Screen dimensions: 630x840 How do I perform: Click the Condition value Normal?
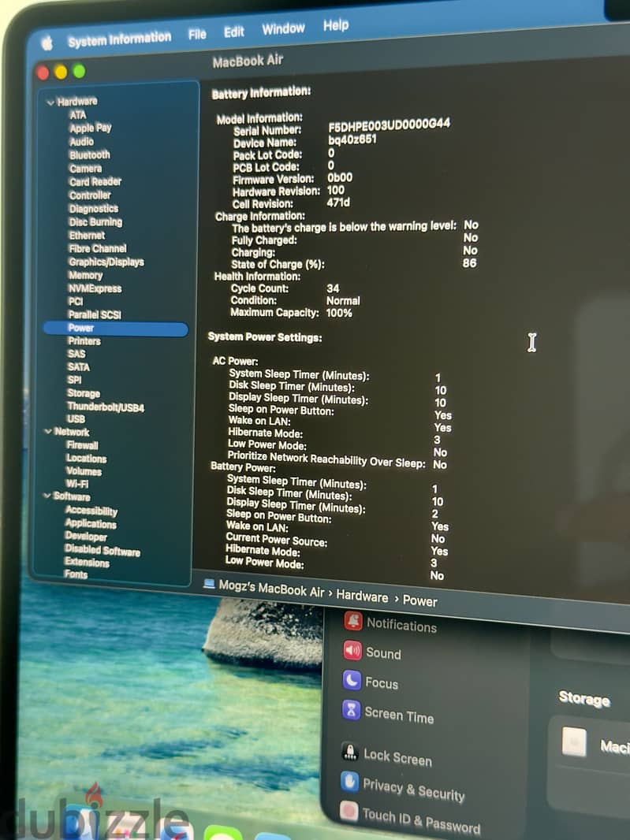click(x=343, y=300)
